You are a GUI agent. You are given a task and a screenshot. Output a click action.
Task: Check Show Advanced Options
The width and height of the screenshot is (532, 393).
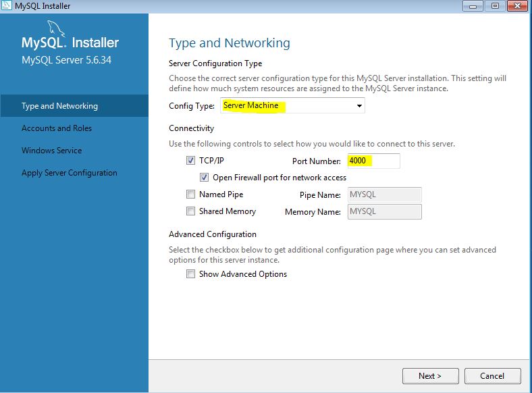[190, 274]
